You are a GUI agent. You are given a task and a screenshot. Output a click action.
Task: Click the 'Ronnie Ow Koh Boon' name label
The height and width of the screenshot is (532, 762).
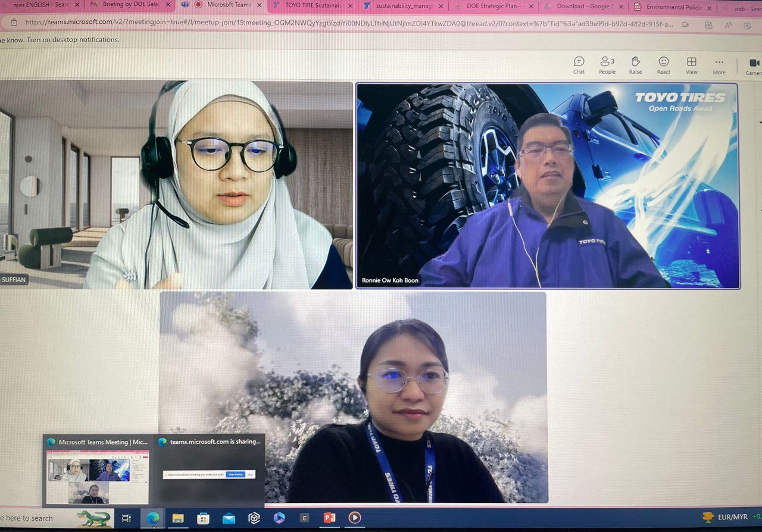point(390,280)
